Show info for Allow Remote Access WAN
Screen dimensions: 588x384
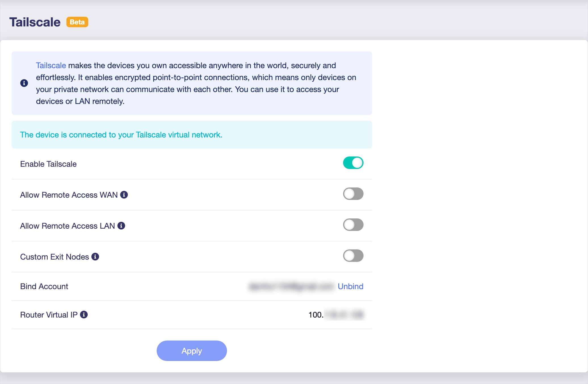[x=124, y=195]
